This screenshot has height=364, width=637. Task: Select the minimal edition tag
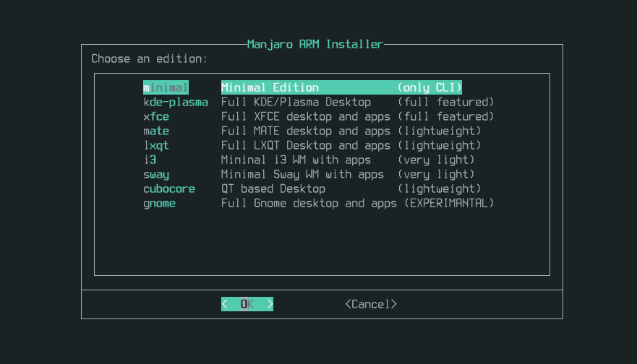(x=166, y=87)
